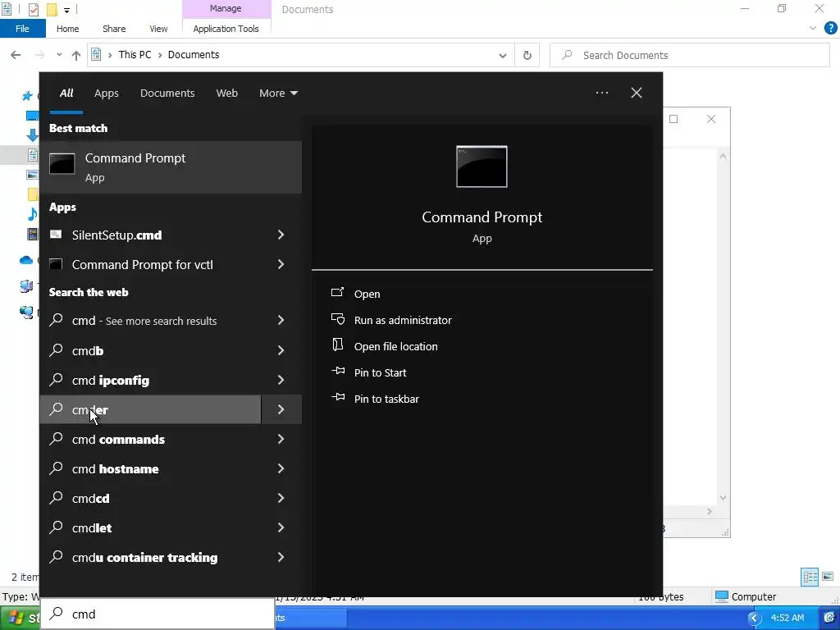The image size is (840, 630).
Task: Open the Home ribbon tab
Action: (x=67, y=29)
